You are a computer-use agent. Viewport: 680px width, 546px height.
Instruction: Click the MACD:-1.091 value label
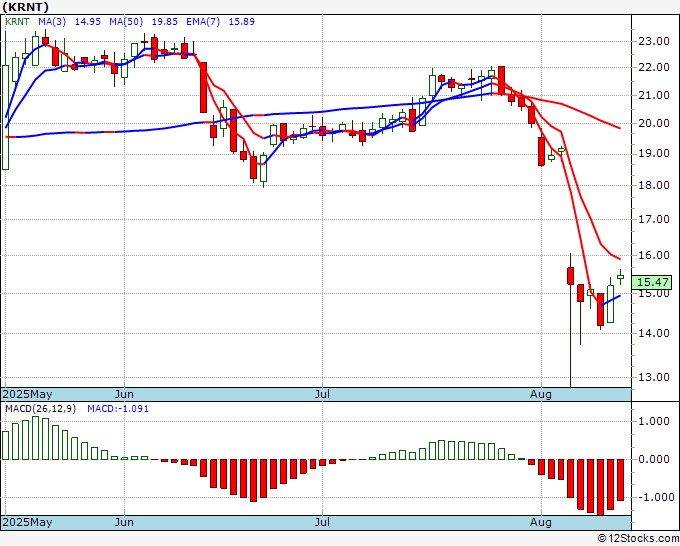coord(118,409)
